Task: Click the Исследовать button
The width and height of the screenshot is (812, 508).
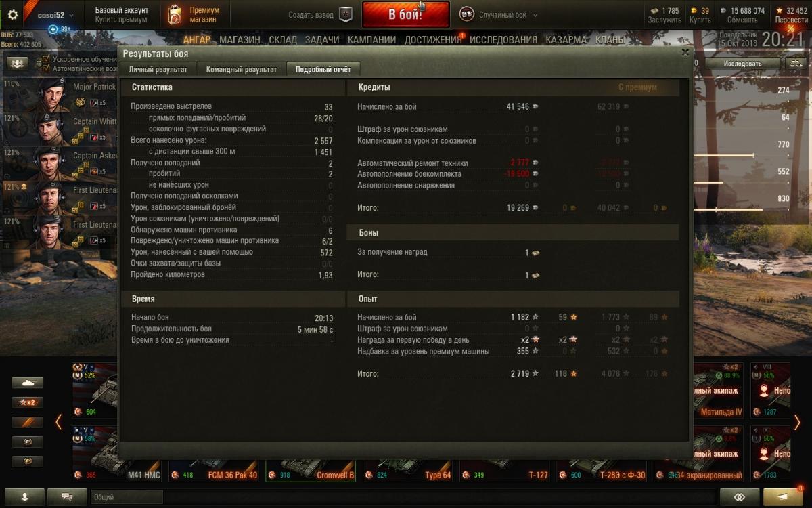Action: pos(742,64)
